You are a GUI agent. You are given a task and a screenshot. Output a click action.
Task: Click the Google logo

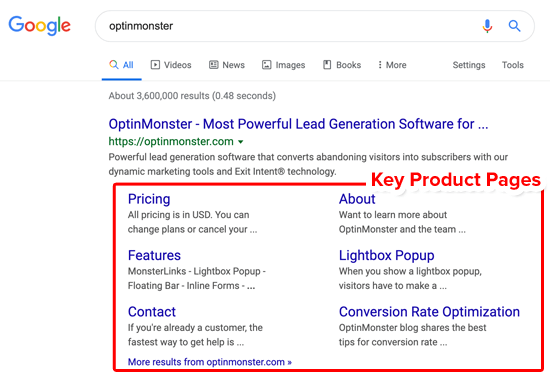pos(40,25)
